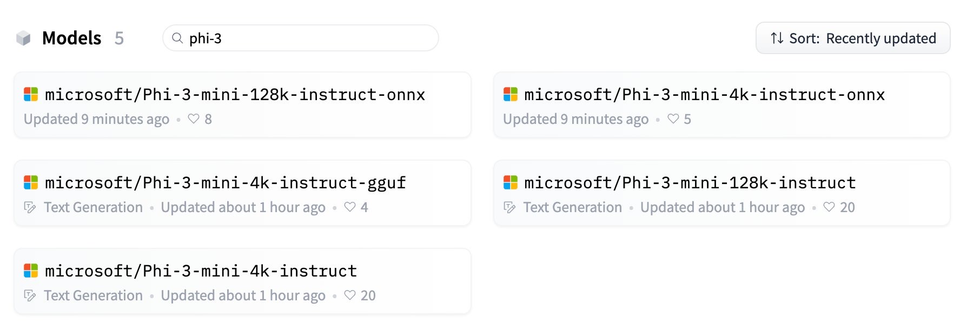The image size is (980, 329).
Task: Click Text Generation icon on gguf card
Action: coord(30,207)
